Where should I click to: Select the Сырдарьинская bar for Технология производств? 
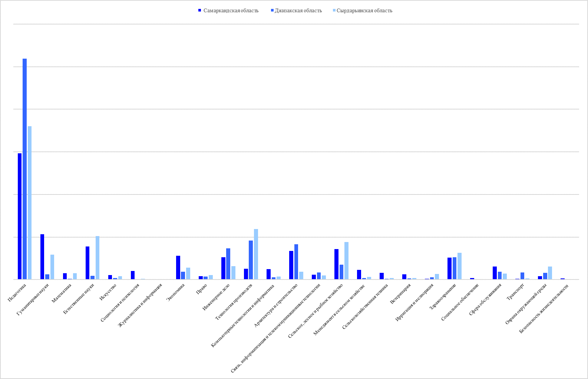point(256,254)
